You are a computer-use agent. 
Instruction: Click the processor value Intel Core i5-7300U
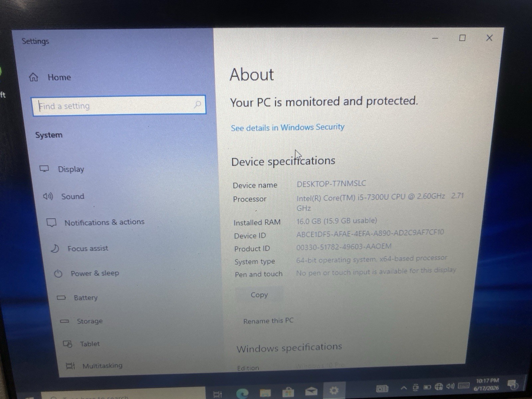(380, 202)
